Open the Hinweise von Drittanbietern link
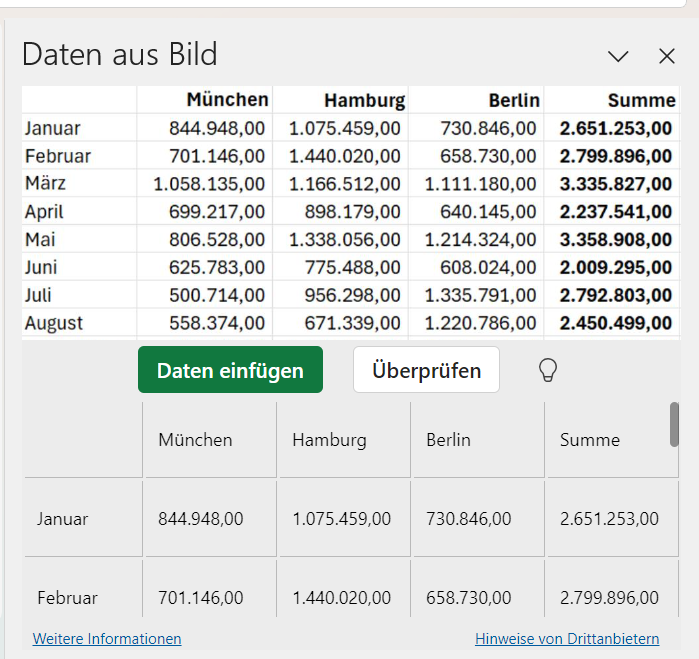 tap(567, 638)
